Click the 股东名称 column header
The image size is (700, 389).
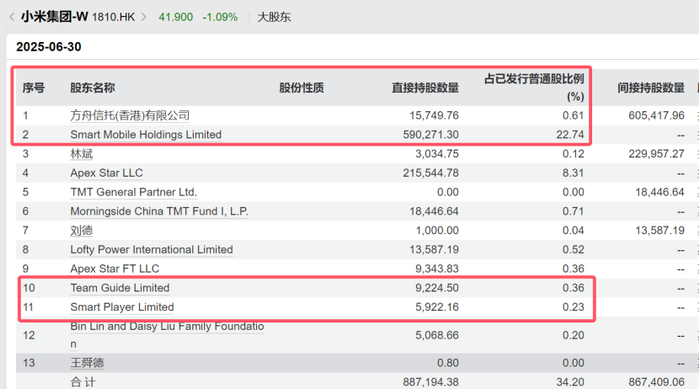pyautogui.click(x=92, y=88)
